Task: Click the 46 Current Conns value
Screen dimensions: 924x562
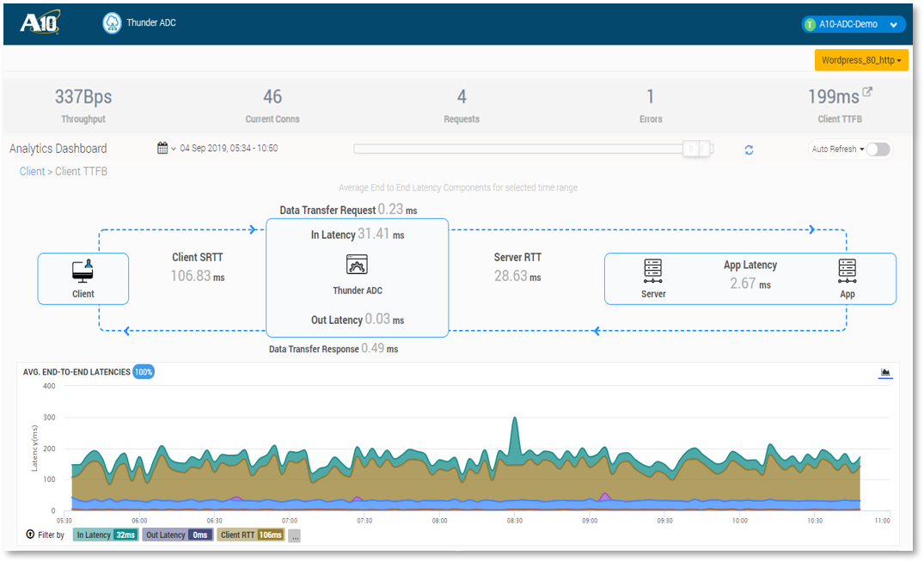Action: tap(272, 96)
